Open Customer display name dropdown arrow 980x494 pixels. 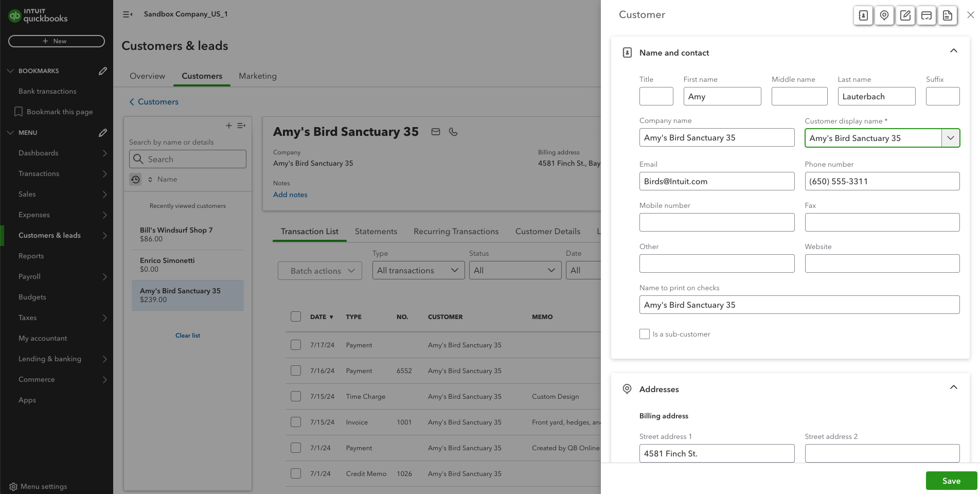[x=951, y=138]
